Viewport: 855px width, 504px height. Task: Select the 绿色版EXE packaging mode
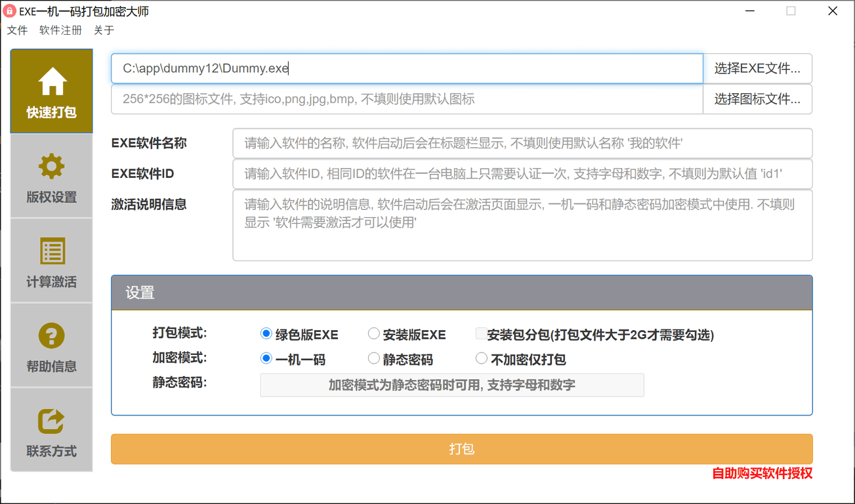point(266,334)
